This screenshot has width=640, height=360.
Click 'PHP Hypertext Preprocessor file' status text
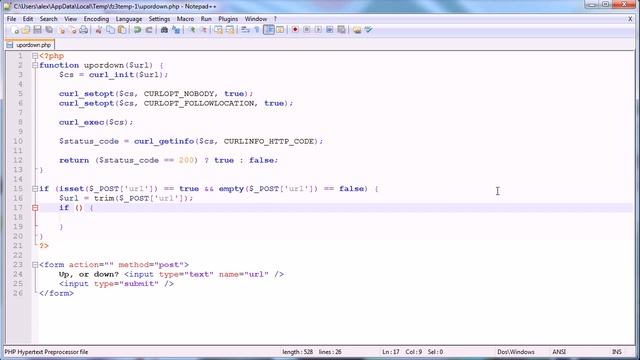[46, 352]
